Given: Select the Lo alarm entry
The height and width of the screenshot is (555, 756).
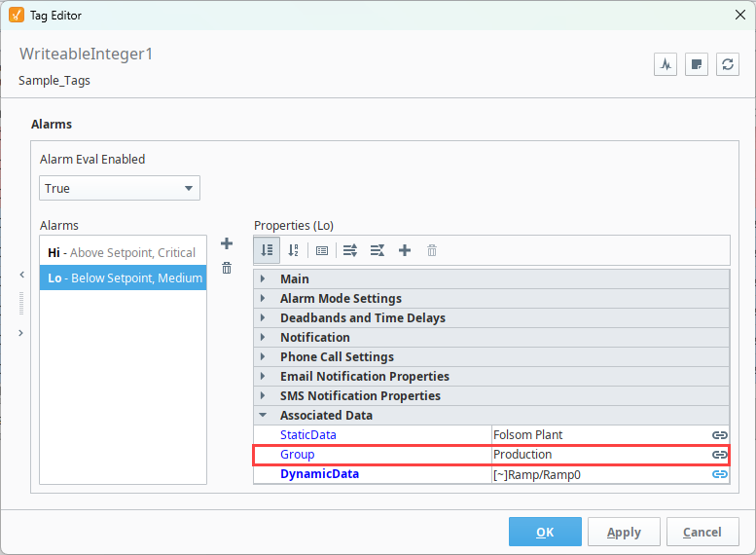Looking at the screenshot, I should pos(123,277).
